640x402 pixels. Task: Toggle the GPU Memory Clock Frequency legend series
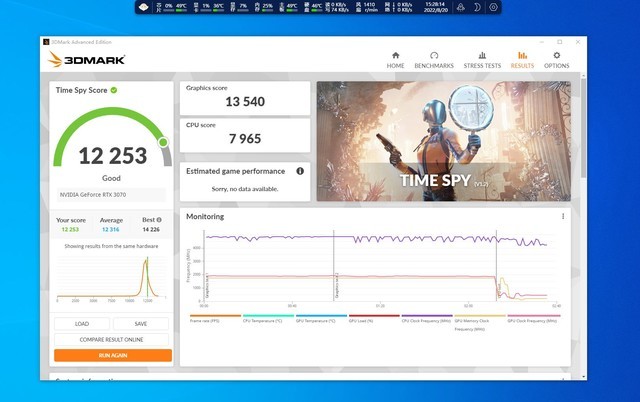[480, 322]
